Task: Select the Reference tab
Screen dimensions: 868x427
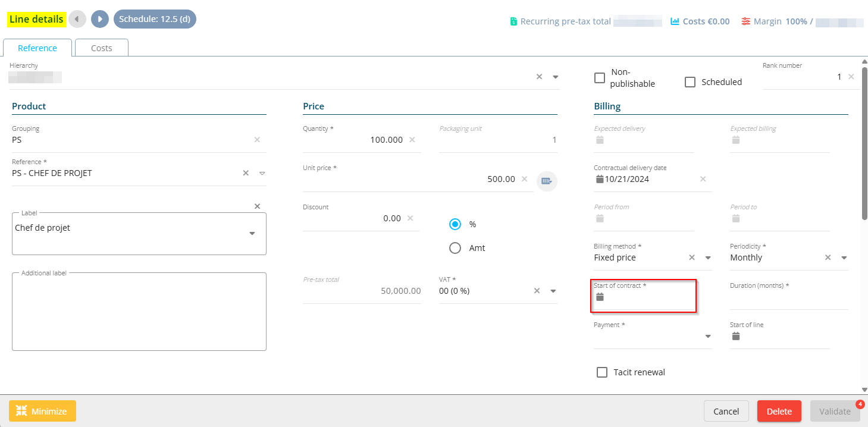Action: (37, 48)
